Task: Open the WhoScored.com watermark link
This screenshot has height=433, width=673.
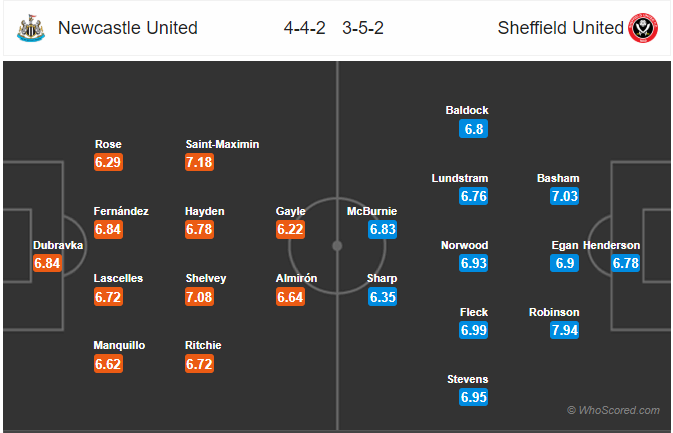Action: [613, 410]
